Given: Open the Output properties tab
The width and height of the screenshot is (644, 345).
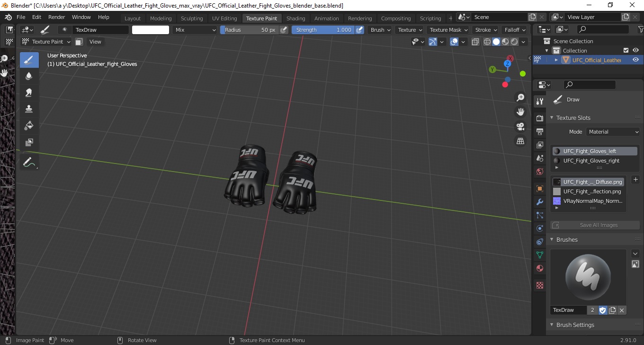Looking at the screenshot, I should click(x=539, y=131).
